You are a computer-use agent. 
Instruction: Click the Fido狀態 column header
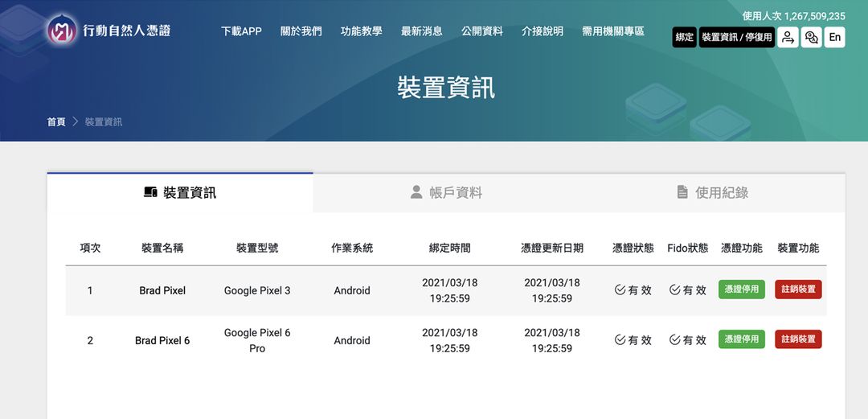687,249
